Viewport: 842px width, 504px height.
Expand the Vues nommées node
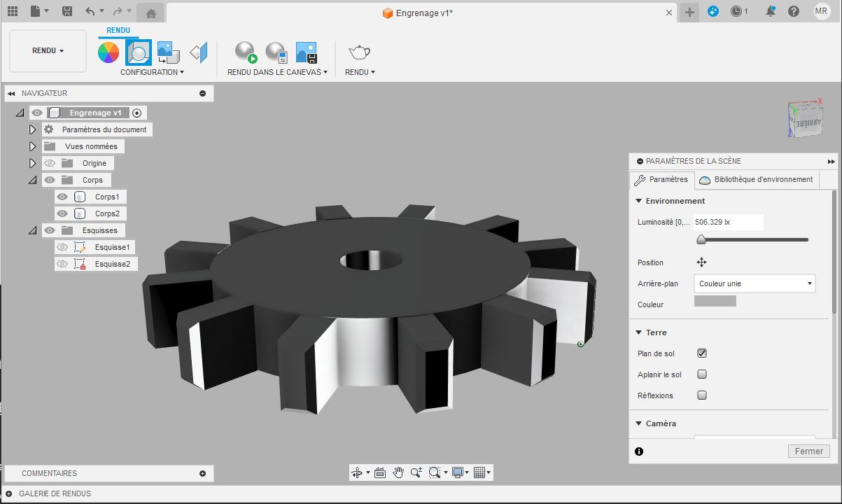pyautogui.click(x=32, y=146)
